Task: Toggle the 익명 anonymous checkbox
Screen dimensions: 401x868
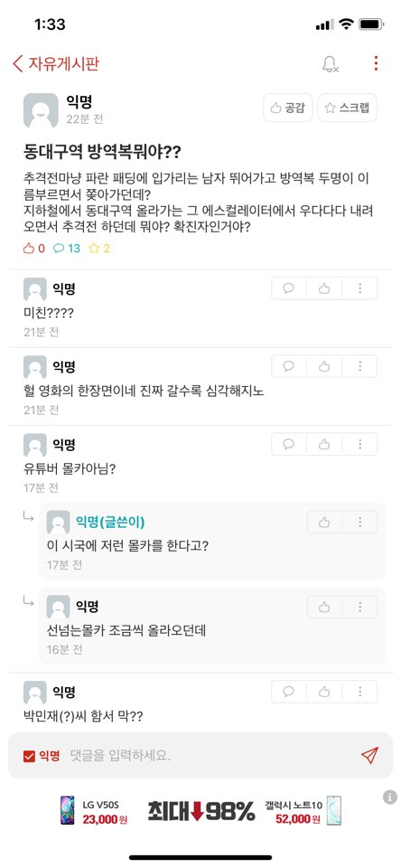Action: [41, 756]
